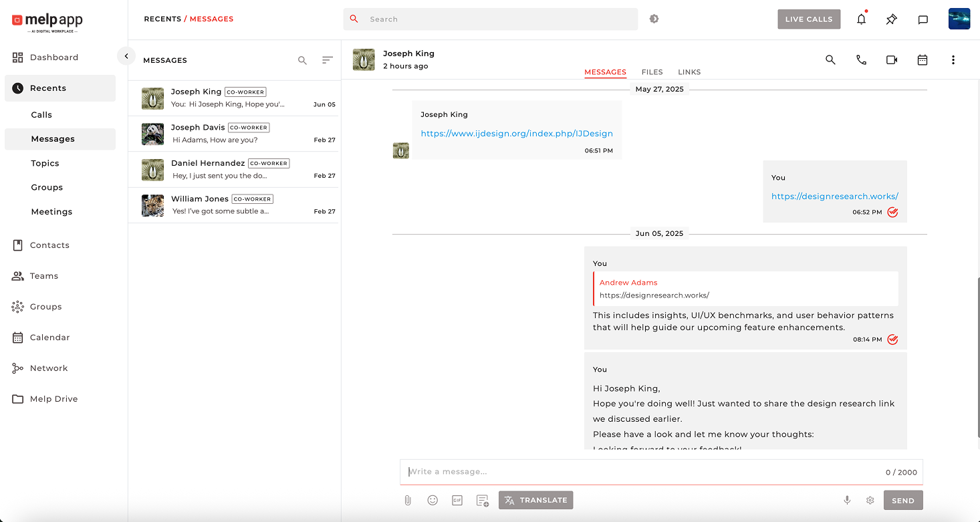Image resolution: width=980 pixels, height=522 pixels.
Task: Open the notifications bell
Action: point(861,19)
